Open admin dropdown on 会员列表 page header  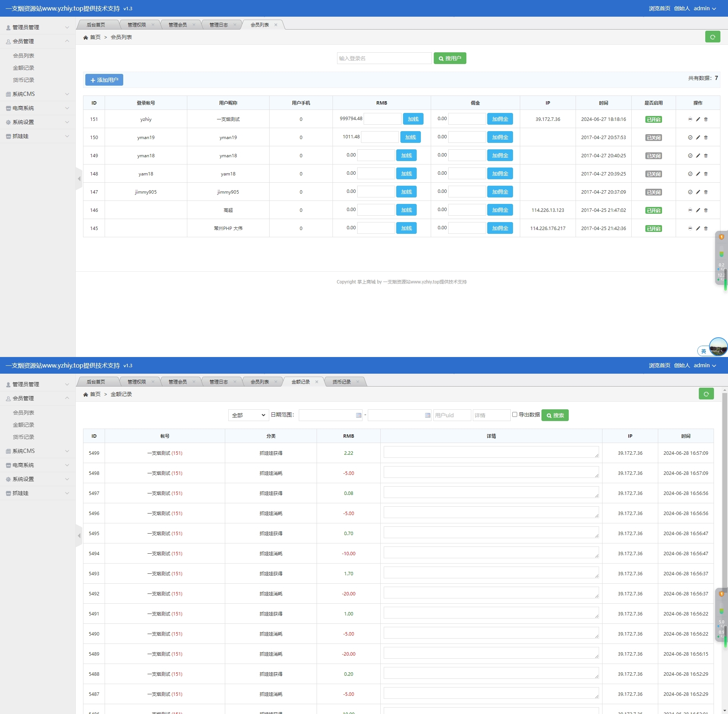coord(705,8)
